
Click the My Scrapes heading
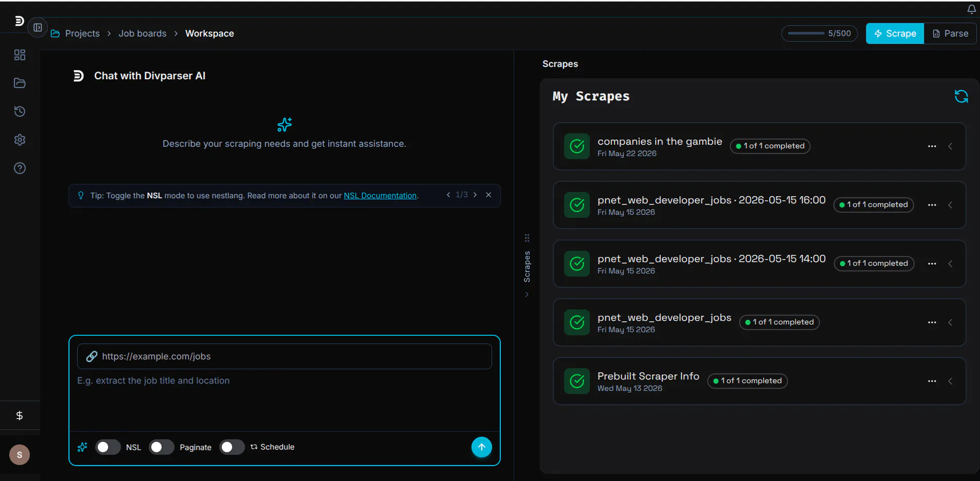pyautogui.click(x=591, y=96)
